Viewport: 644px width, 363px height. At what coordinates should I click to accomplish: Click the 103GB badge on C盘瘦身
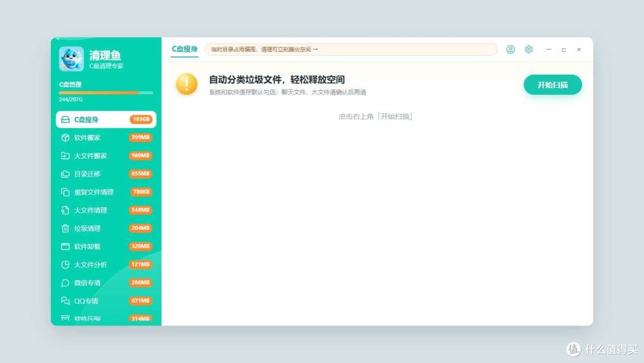141,119
